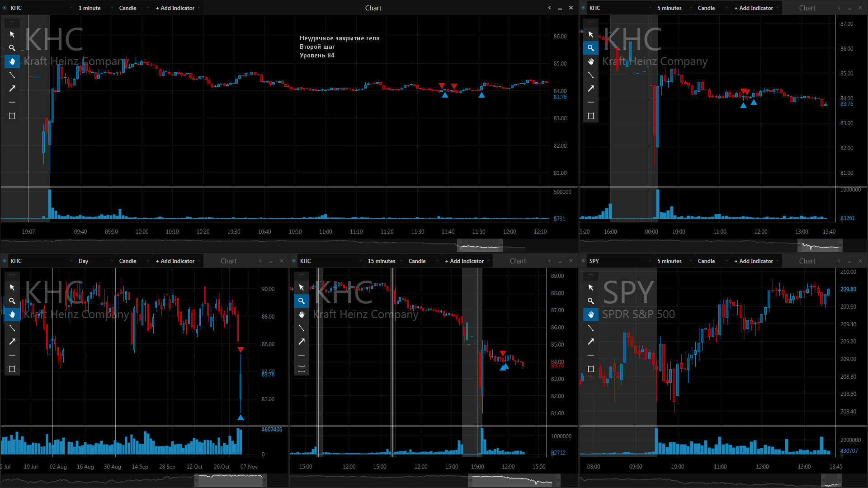Screen dimensions: 868x488
Task: Switch to the Chart tab of KHC 1 minute panel
Action: 373,8
